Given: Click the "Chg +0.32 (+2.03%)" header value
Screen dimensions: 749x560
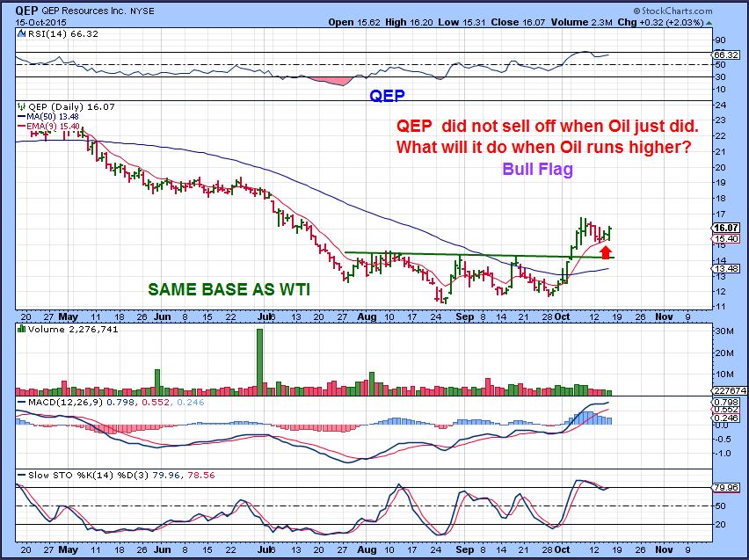Looking at the screenshot, I should (660, 22).
